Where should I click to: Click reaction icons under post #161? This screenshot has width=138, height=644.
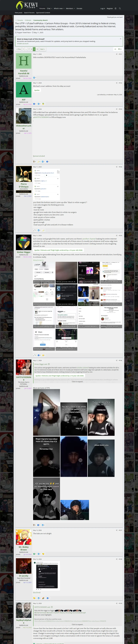tap(35, 78)
